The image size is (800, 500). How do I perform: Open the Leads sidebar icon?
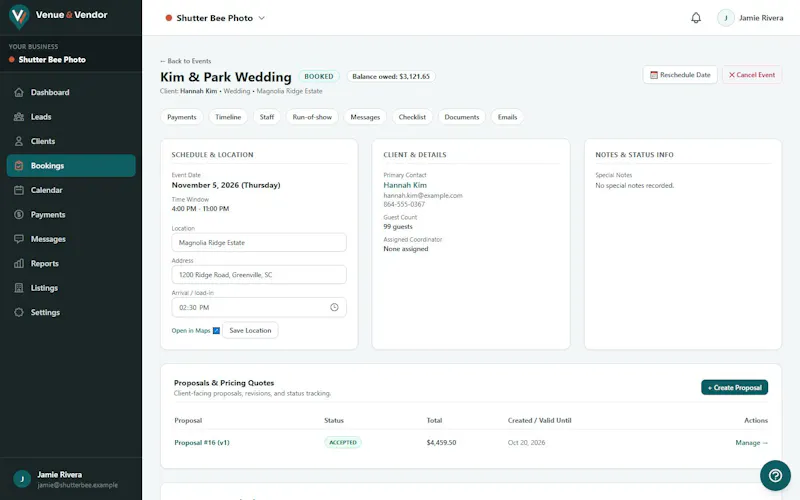click(x=19, y=117)
